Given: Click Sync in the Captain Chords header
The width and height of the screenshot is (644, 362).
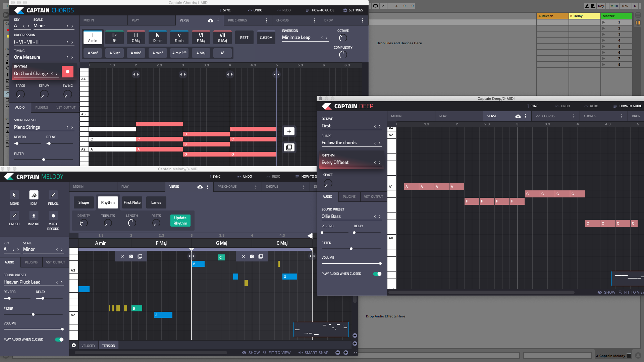Looking at the screenshot, I should (225, 10).
